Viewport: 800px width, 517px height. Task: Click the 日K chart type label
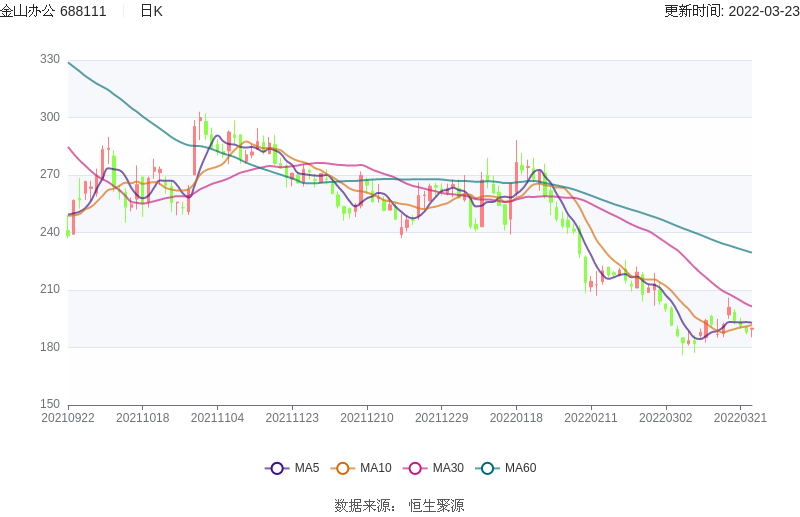pyautogui.click(x=151, y=11)
